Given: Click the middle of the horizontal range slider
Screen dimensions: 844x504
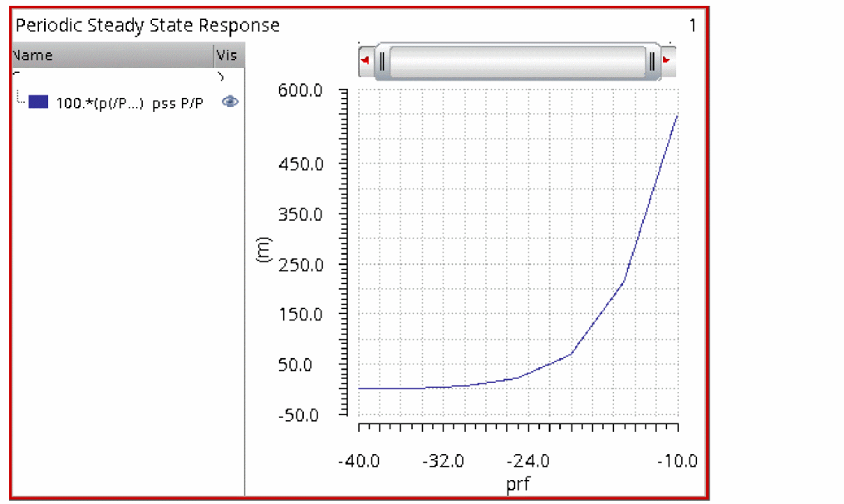Looking at the screenshot, I should pyautogui.click(x=518, y=61).
